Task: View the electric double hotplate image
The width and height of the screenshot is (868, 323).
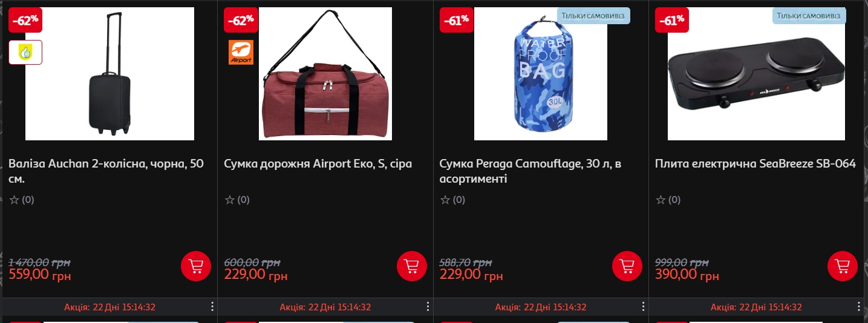Action: click(x=756, y=74)
